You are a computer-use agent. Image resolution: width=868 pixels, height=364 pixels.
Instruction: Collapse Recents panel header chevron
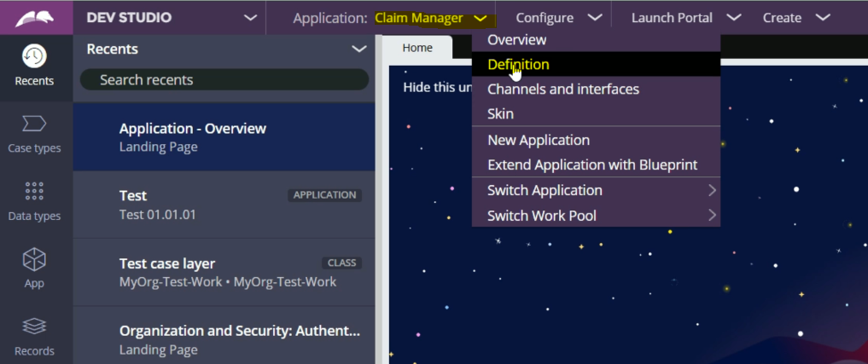click(359, 49)
